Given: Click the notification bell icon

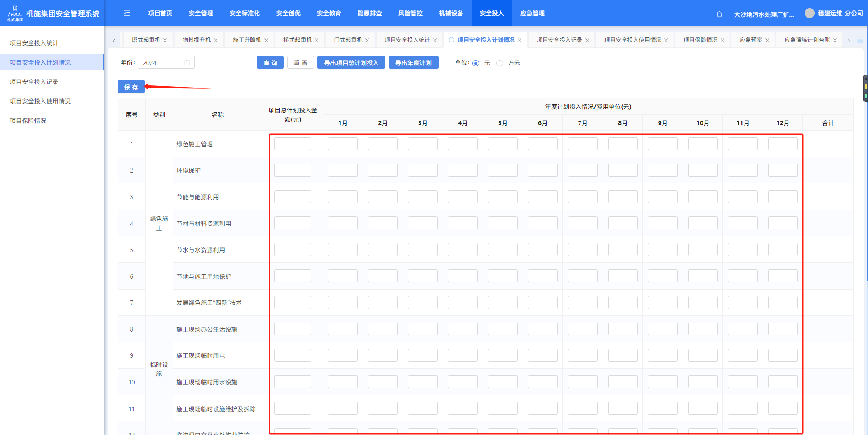Looking at the screenshot, I should [x=719, y=14].
